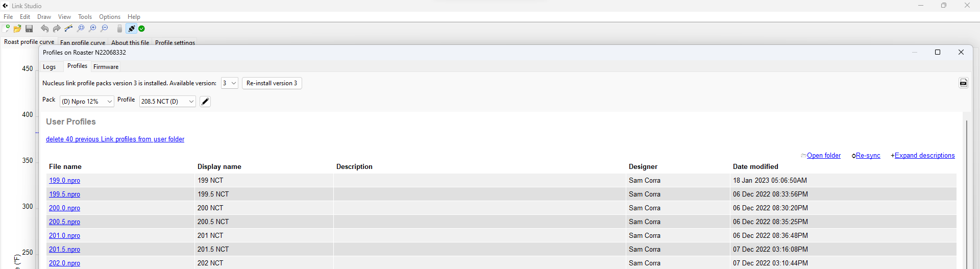Open the Profile dropdown 208.5 NCT (D)
This screenshot has height=269, width=980.
click(x=167, y=102)
